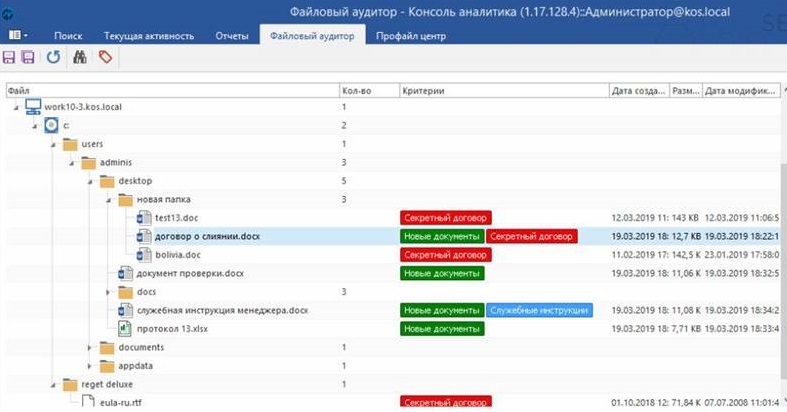787x412 pixels.
Task: Click the Кол-во column header
Action: tap(368, 90)
